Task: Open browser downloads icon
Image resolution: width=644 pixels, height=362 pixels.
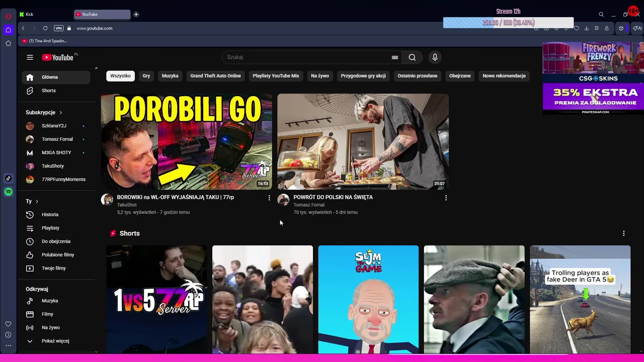Action: (587, 28)
